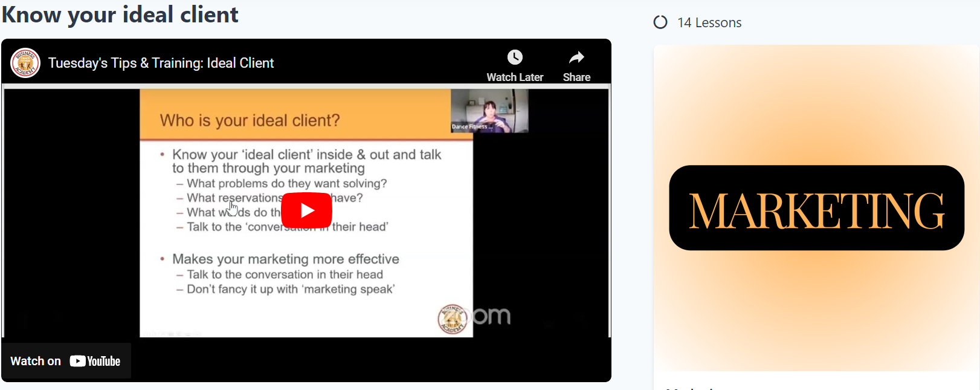Click the Watch on YouTube button

pos(66,361)
